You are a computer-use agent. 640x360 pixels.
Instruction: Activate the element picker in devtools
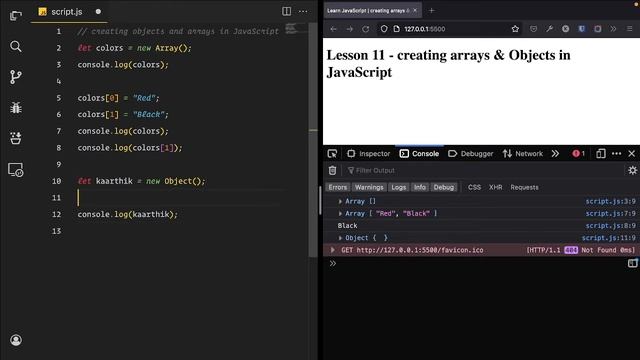pos(332,153)
